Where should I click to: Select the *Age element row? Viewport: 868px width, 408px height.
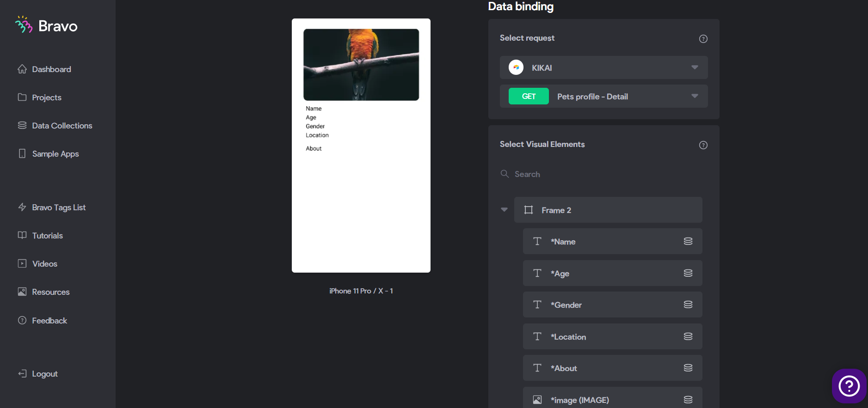613,273
